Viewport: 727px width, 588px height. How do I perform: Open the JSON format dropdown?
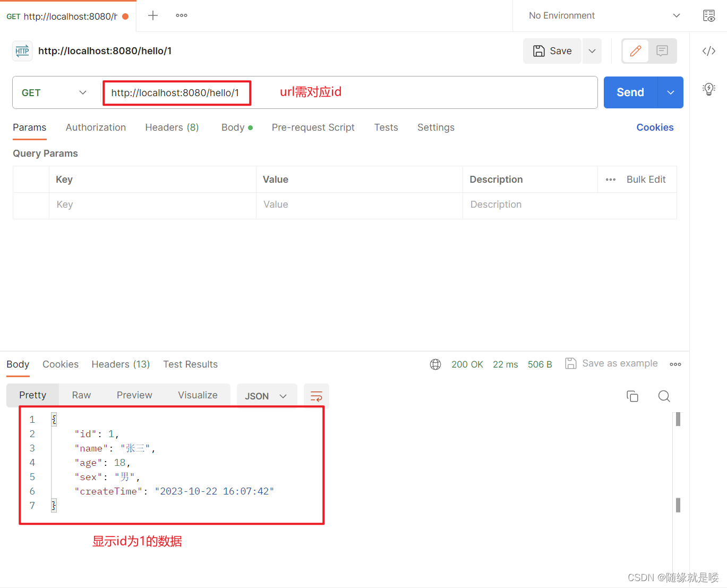point(267,396)
